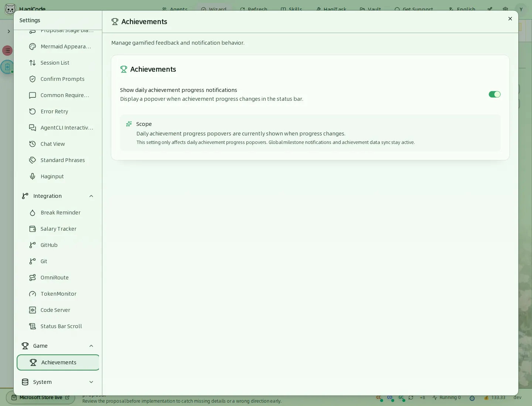Click the red list icon on left rail
The image size is (532, 406).
coord(7,51)
